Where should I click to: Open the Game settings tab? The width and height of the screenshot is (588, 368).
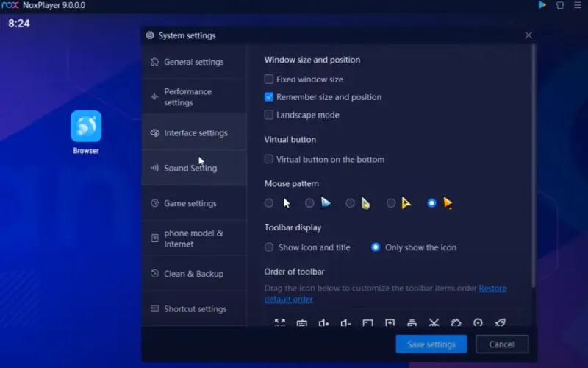point(194,203)
